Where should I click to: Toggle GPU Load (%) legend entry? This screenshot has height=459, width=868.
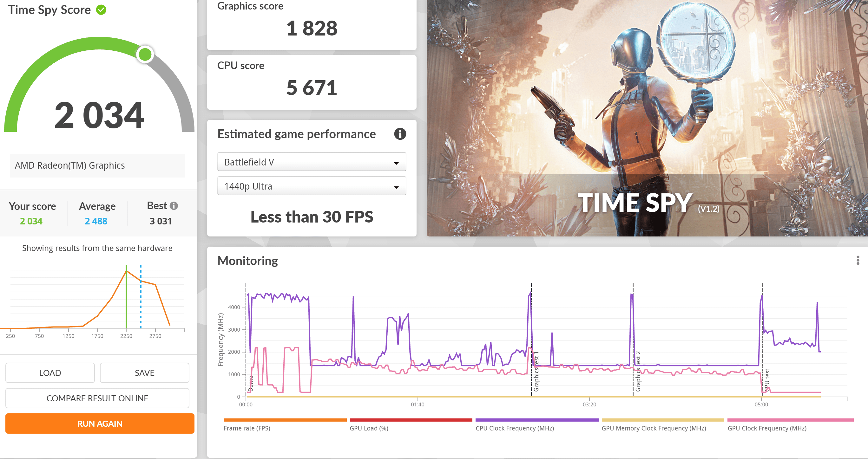tap(411, 425)
